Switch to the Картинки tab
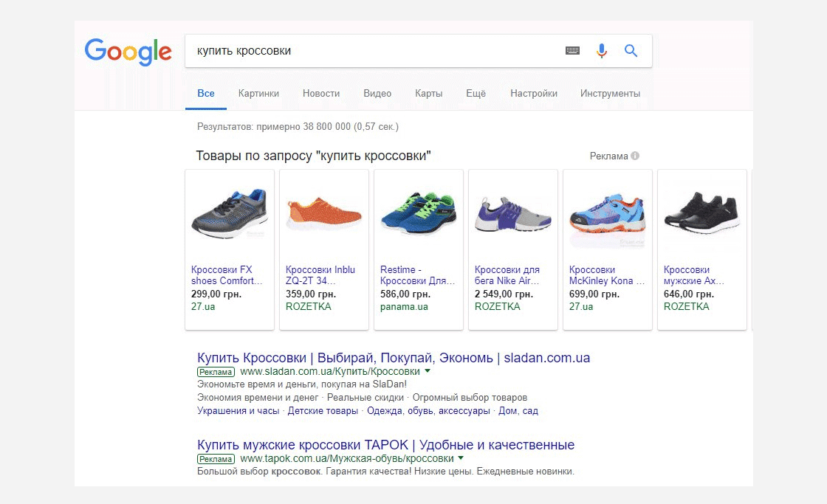Image resolution: width=827 pixels, height=504 pixels. pyautogui.click(x=258, y=93)
